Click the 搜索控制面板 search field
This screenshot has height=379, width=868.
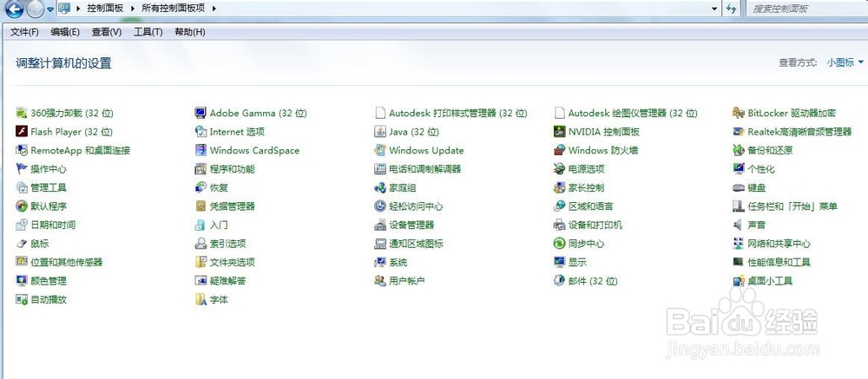(x=806, y=9)
